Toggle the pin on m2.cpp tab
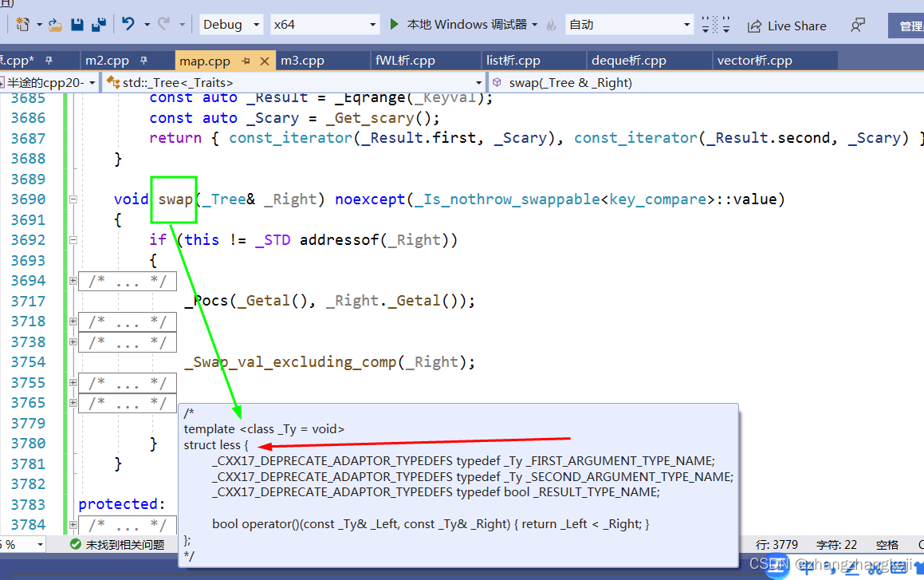The image size is (924, 580). [144, 61]
